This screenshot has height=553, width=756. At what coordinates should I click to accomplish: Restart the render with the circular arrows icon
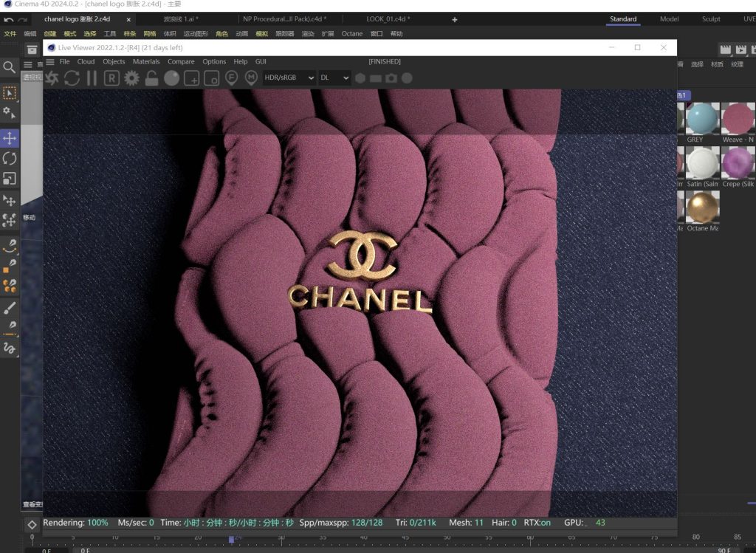tap(72, 78)
